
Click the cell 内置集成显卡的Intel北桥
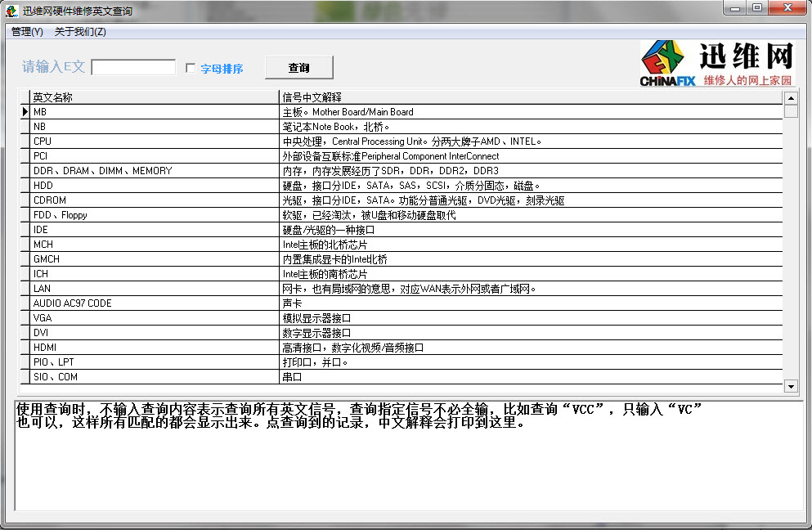531,259
